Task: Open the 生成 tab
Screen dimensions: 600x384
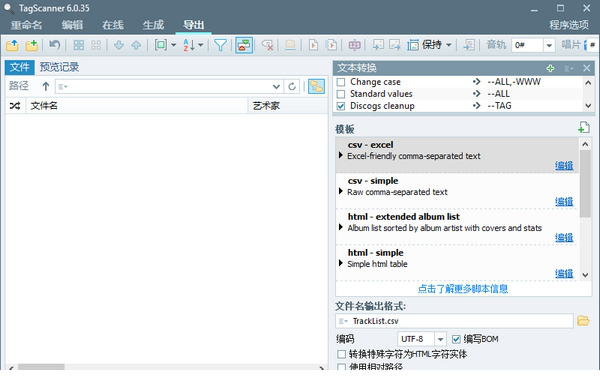Action: coord(153,25)
